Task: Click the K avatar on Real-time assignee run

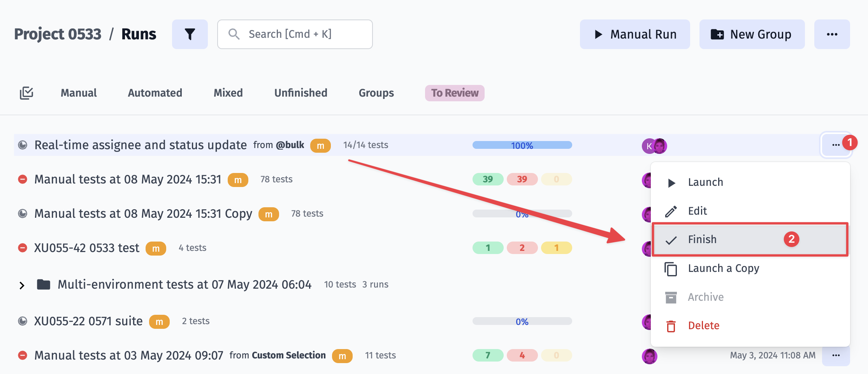Action: 648,146
